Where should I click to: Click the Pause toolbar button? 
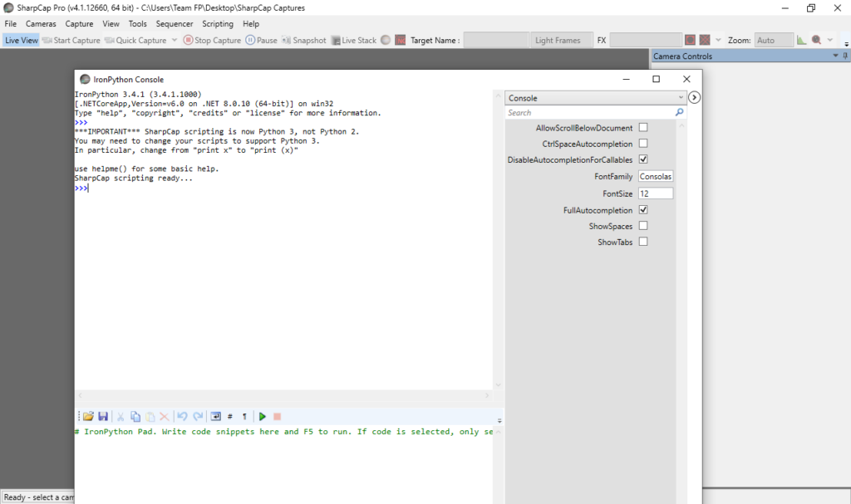coord(261,40)
